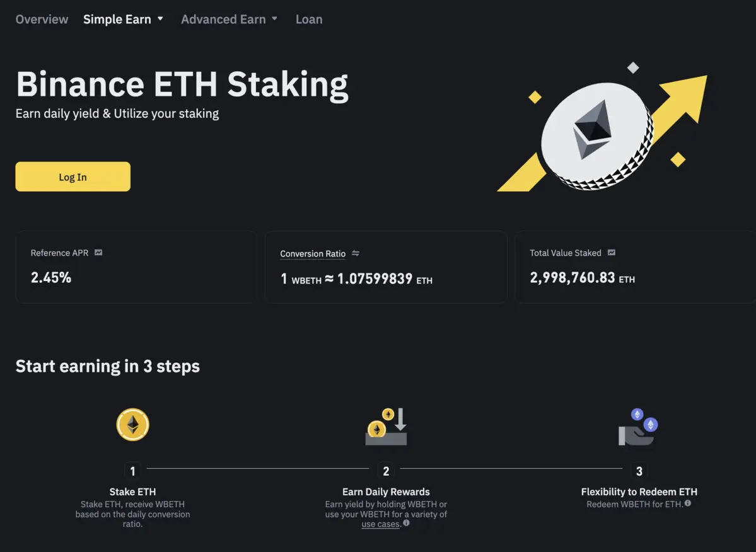Click info icon beside use cases
Screen dimensions: 756x552
pyautogui.click(x=406, y=523)
